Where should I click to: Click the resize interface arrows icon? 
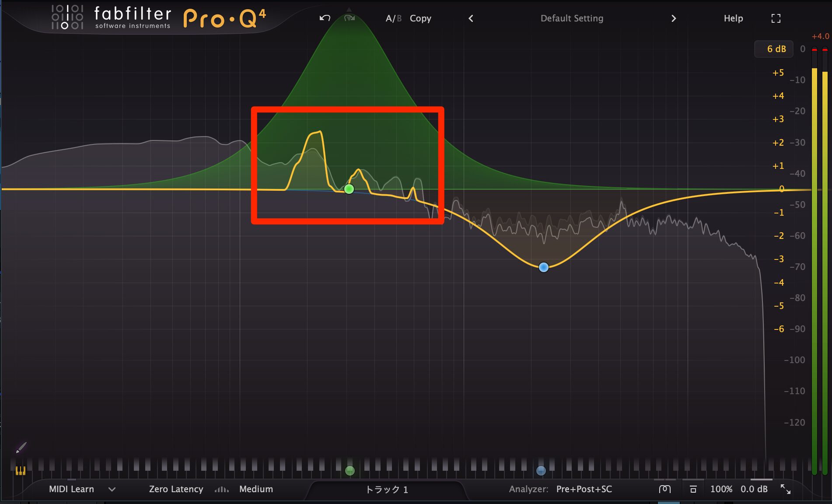(x=786, y=489)
